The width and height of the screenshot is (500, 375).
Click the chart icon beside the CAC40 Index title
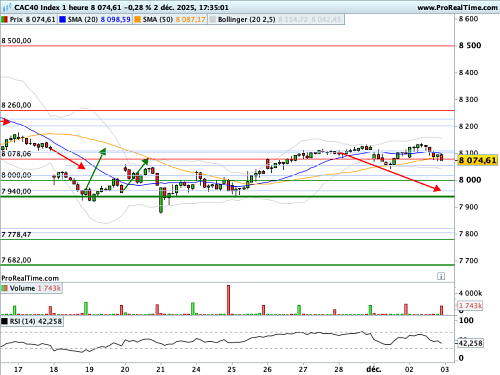tap(6, 7)
